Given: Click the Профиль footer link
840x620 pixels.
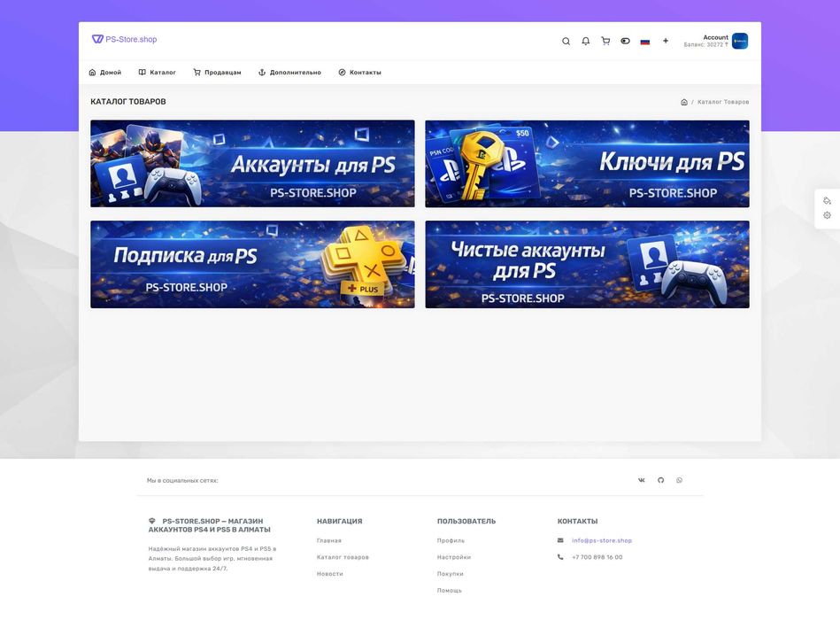Looking at the screenshot, I should click(451, 540).
